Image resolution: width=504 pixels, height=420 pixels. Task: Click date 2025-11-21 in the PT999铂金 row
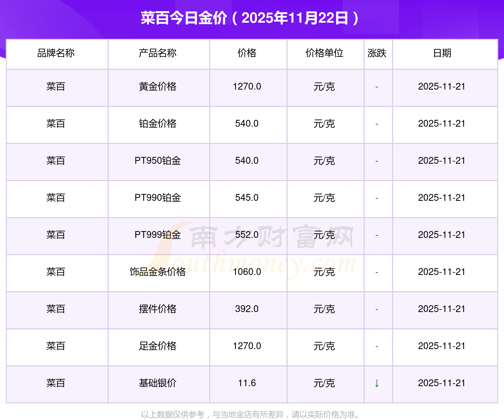(442, 235)
